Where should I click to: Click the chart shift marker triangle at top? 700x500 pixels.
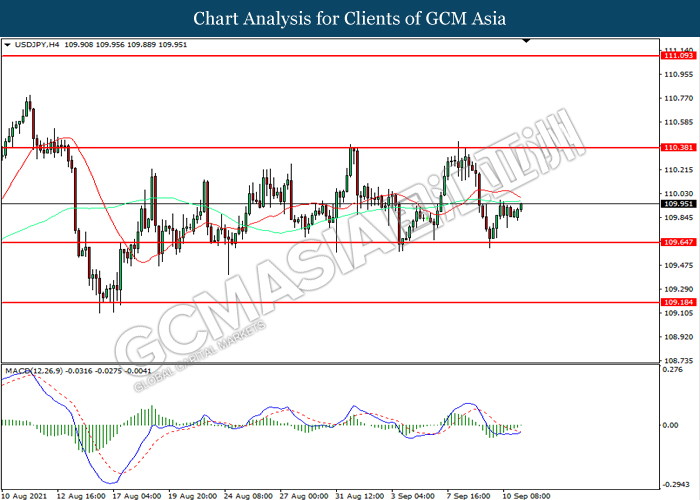pos(526,41)
